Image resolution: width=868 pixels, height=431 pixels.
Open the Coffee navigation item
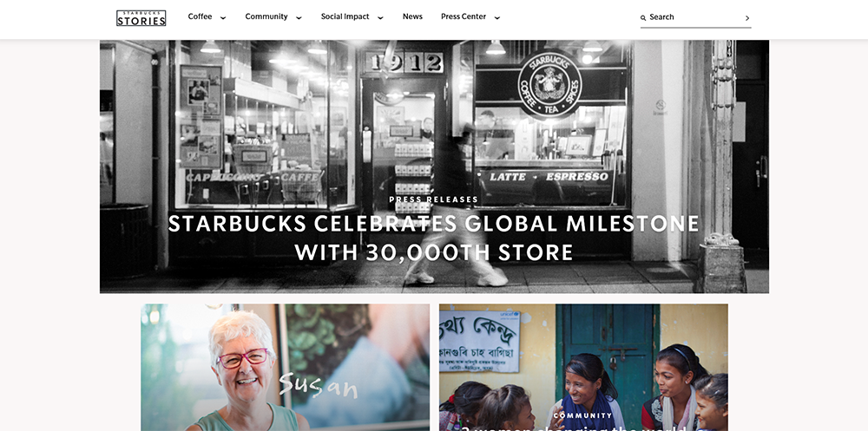[x=200, y=16]
